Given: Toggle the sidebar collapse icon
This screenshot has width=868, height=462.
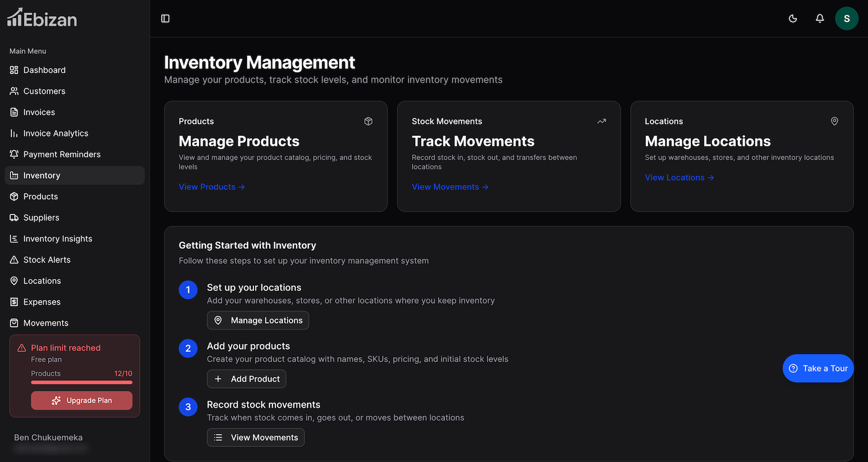Looking at the screenshot, I should pyautogui.click(x=165, y=19).
